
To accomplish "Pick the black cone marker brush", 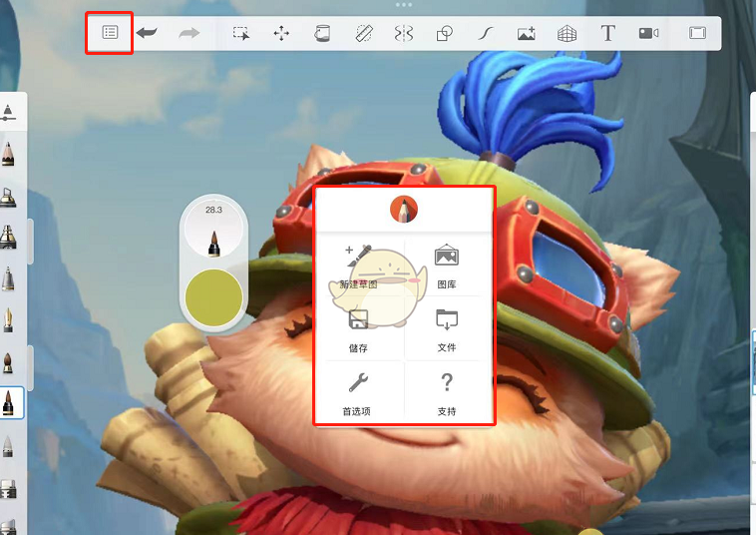I will 8,237.
